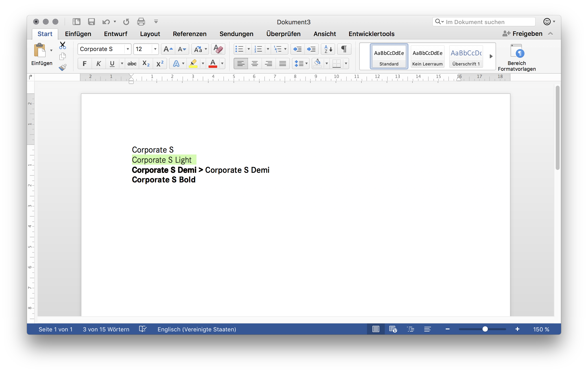Toggle superscript X2 formatting

160,64
